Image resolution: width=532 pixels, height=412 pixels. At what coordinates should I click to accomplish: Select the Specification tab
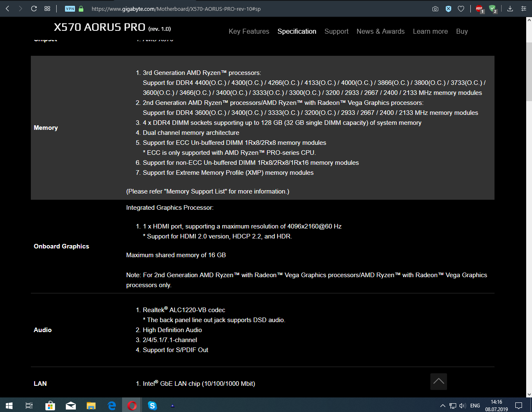[x=297, y=32]
